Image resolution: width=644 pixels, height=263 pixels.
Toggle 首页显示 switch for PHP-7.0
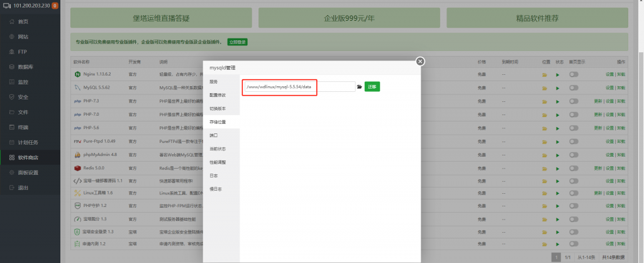click(574, 115)
